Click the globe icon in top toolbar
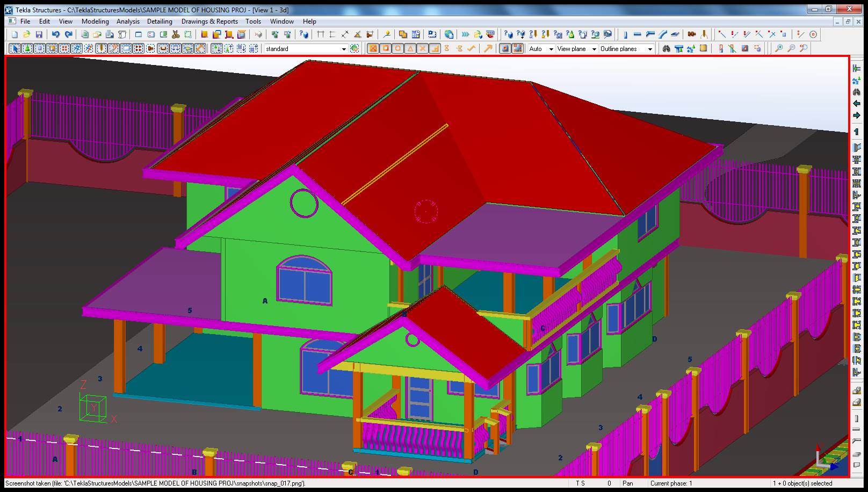Image resolution: width=868 pixels, height=492 pixels. 449,34
